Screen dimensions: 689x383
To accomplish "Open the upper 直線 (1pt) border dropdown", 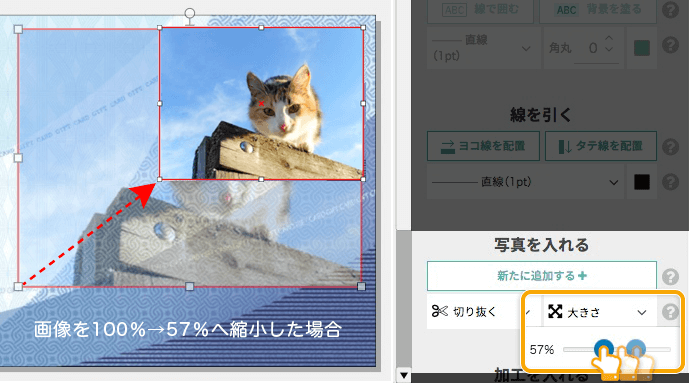I will point(483,48).
